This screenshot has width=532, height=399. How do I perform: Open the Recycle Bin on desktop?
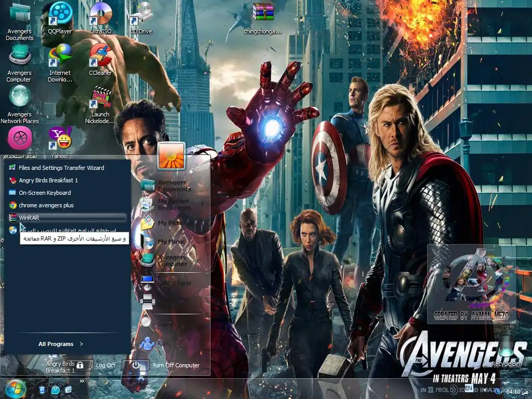pos(506,351)
